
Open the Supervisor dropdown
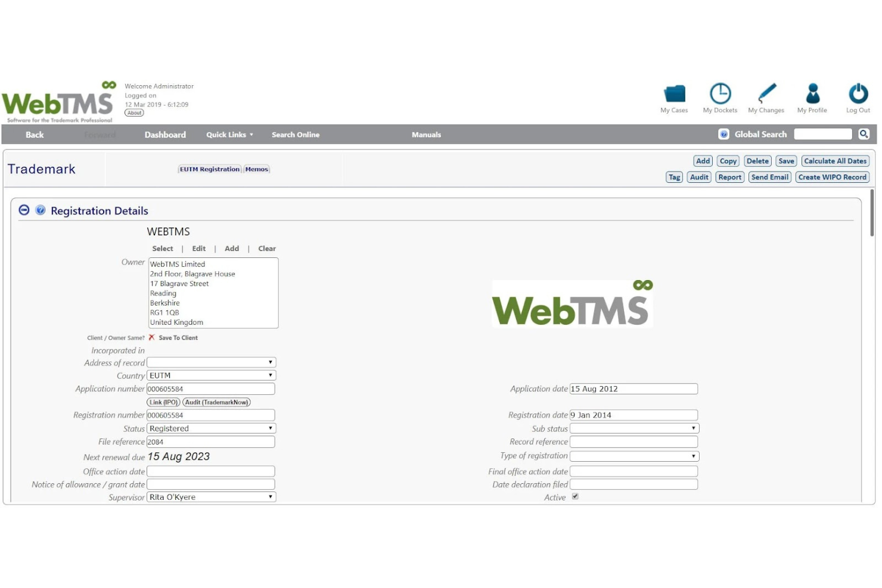click(211, 497)
